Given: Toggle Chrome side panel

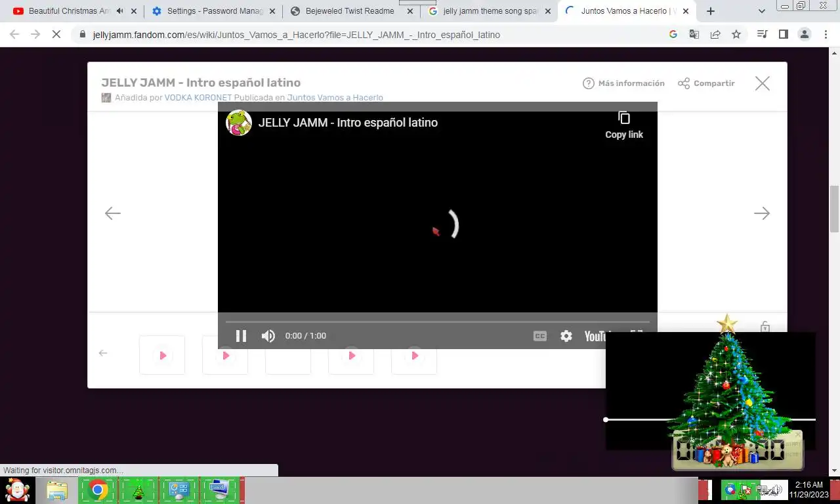Looking at the screenshot, I should click(783, 34).
